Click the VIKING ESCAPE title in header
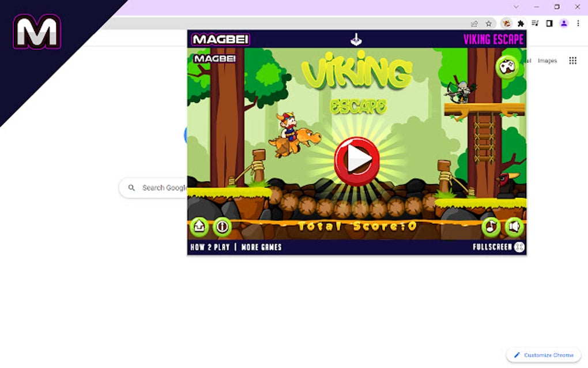 pyautogui.click(x=493, y=39)
